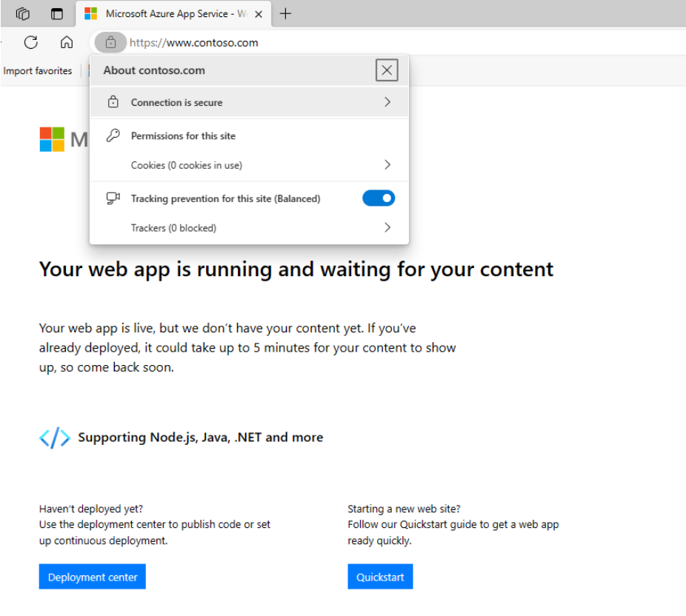Open the workspaces icon in tab strip
This screenshot has width=686, height=616.
point(22,14)
